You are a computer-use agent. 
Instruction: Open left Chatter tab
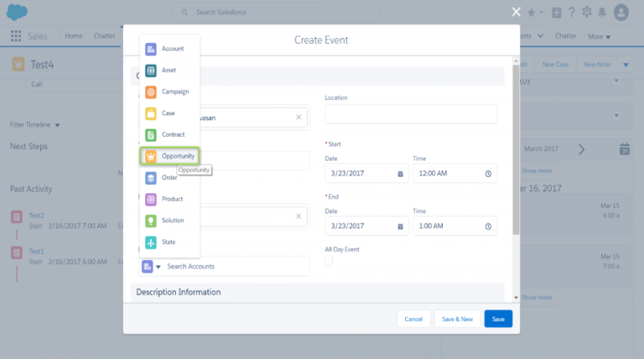point(104,36)
